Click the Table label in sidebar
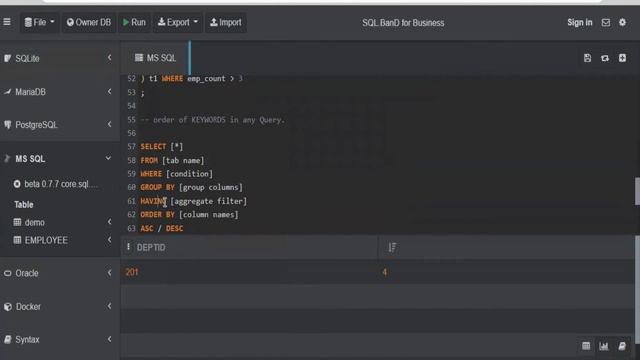640x360 pixels. tap(24, 204)
